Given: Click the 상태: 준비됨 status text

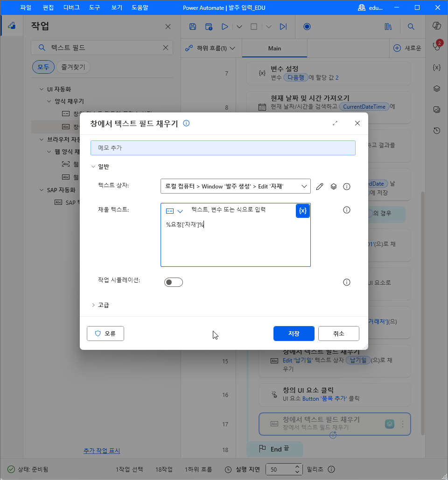Looking at the screenshot, I should [x=33, y=469].
